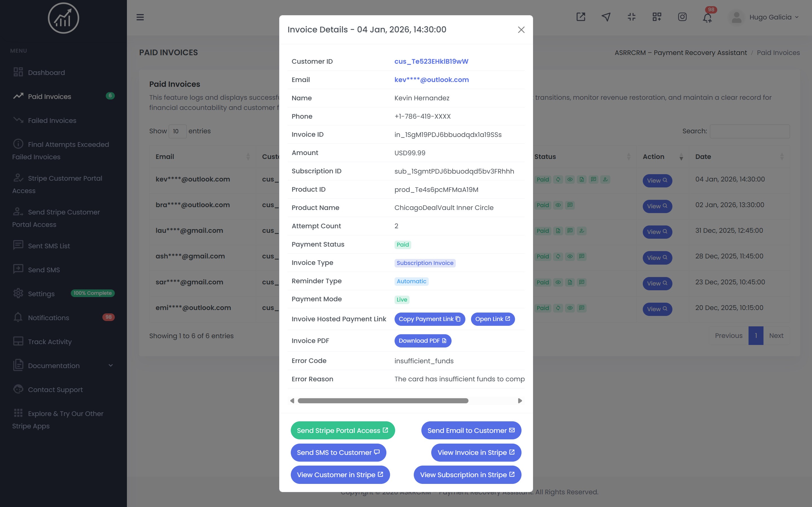
Task: Click the QR apps grid icon
Action: coord(657,17)
